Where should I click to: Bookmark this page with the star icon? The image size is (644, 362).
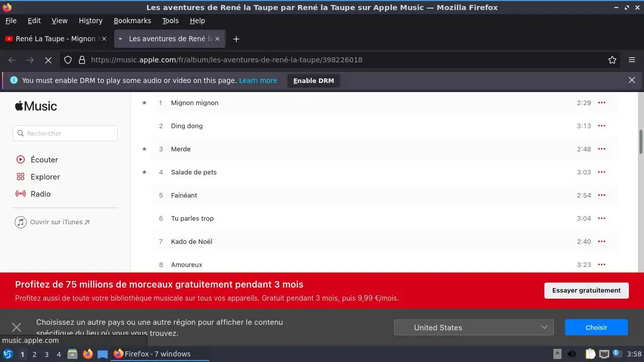[x=612, y=60]
